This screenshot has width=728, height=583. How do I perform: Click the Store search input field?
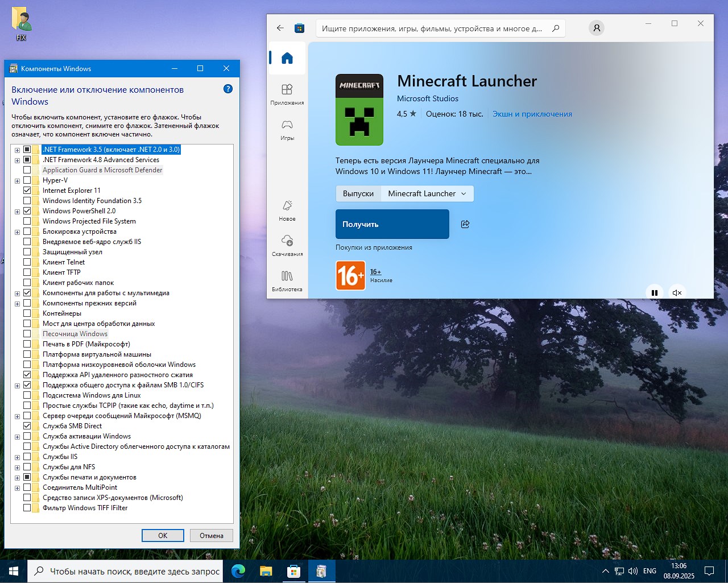[432, 28]
